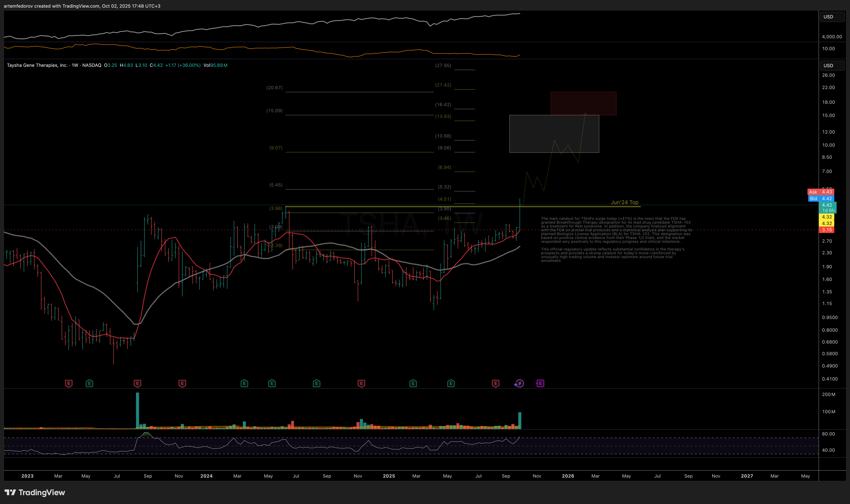The height and width of the screenshot is (504, 850).
Task: Select the (9.07) Fibonacci level label
Action: click(x=276, y=148)
